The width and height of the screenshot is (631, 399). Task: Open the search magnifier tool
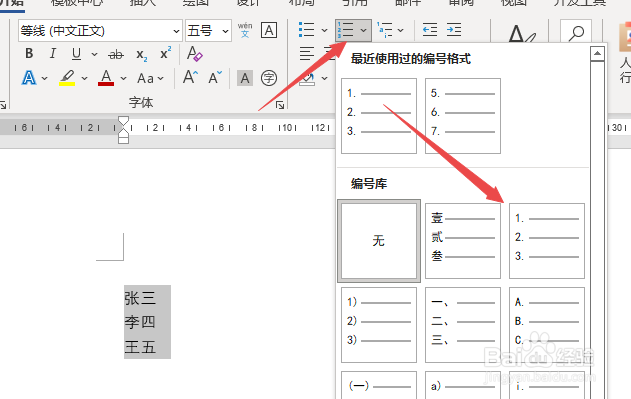click(x=576, y=33)
